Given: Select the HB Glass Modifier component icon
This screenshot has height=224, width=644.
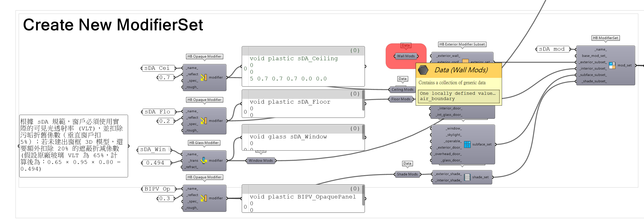Looking at the screenshot, I should pyautogui.click(x=204, y=161).
